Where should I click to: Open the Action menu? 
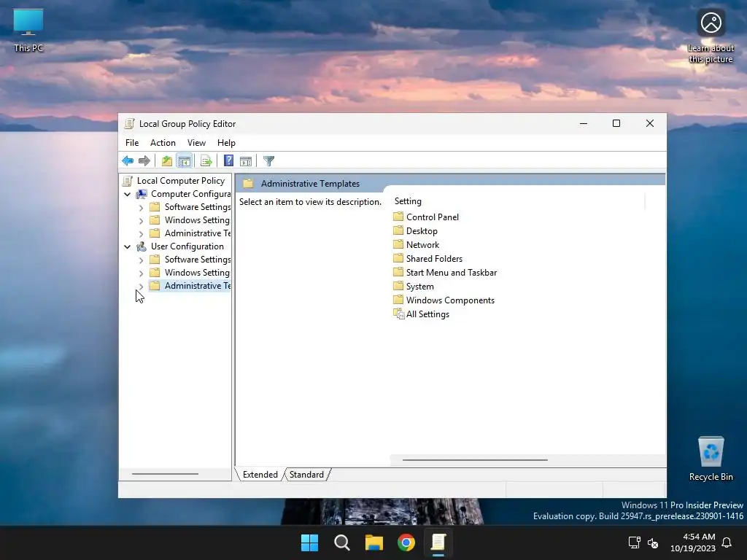pos(163,142)
